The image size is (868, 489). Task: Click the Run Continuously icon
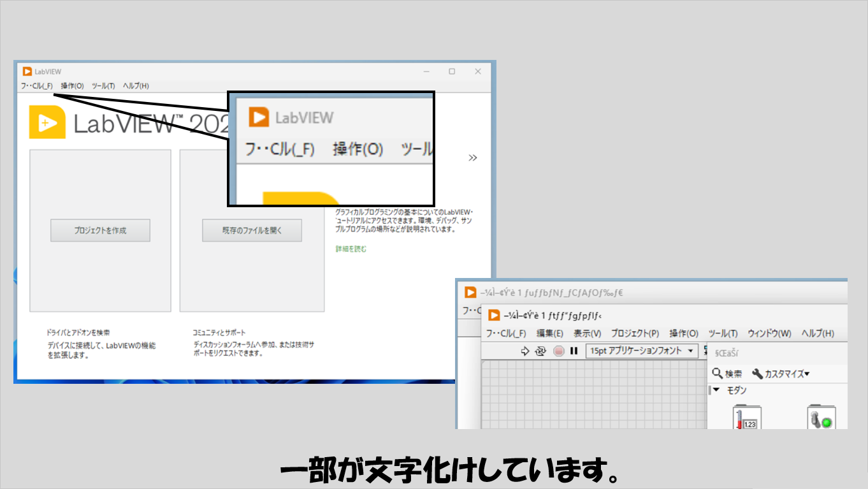(541, 351)
